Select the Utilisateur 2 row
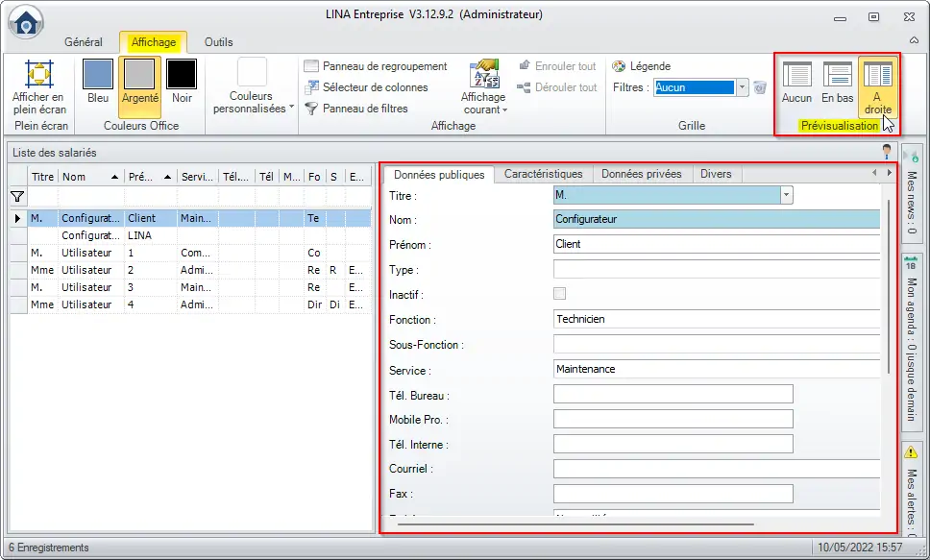The width and height of the screenshot is (930, 560). pyautogui.click(x=191, y=270)
